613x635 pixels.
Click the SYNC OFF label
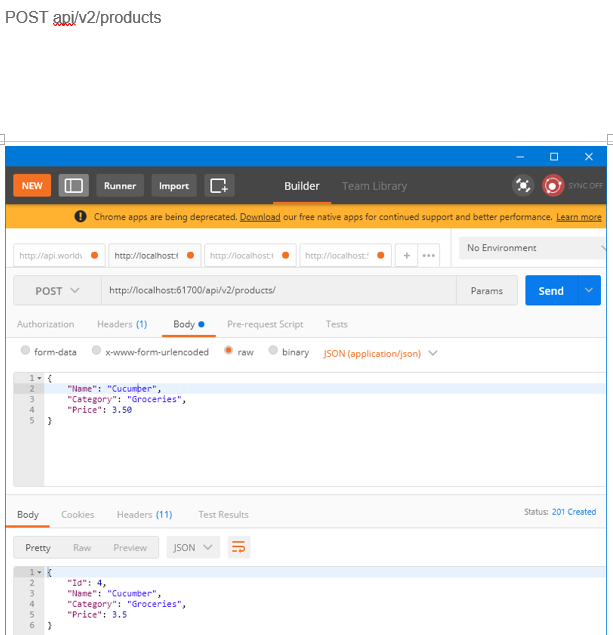pyautogui.click(x=585, y=185)
